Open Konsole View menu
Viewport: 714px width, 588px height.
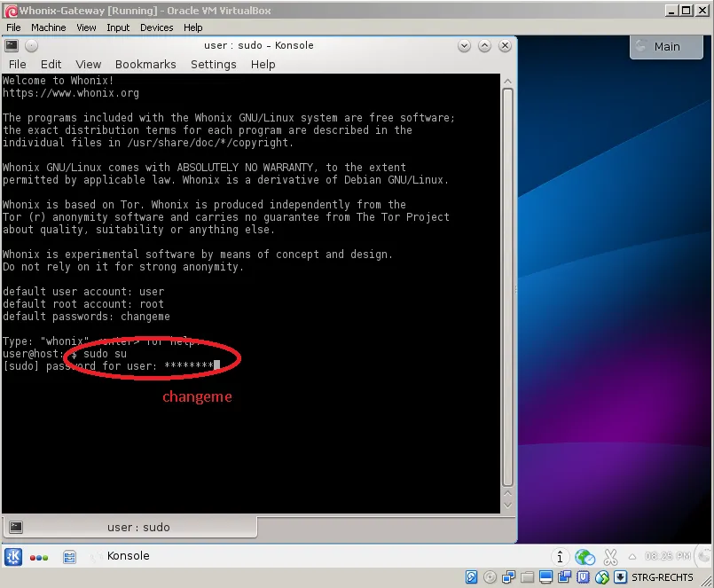point(89,64)
